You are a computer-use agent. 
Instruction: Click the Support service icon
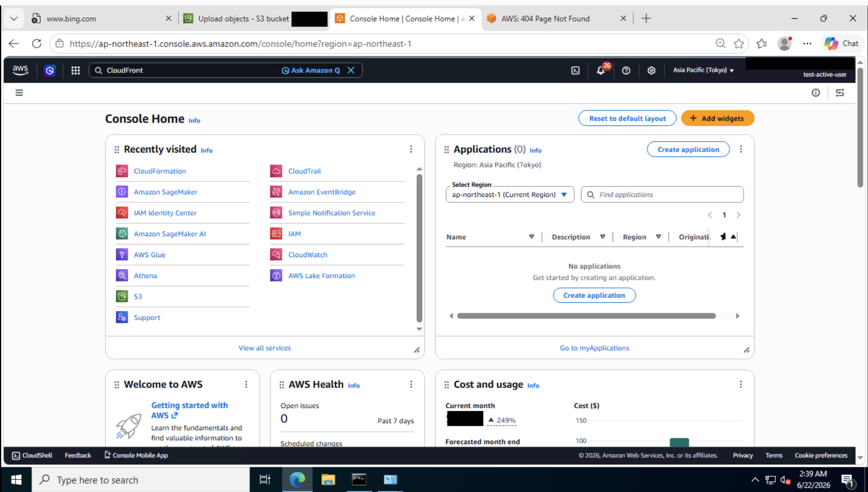click(122, 317)
